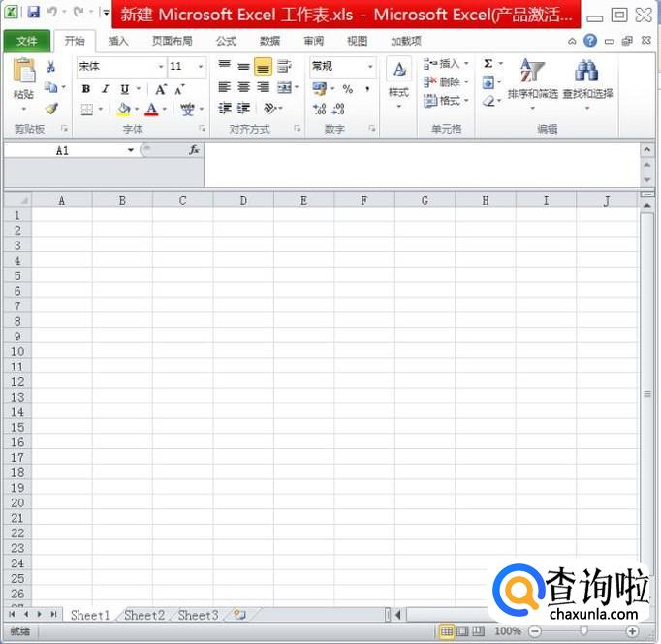Apply comma style format

tap(367, 89)
